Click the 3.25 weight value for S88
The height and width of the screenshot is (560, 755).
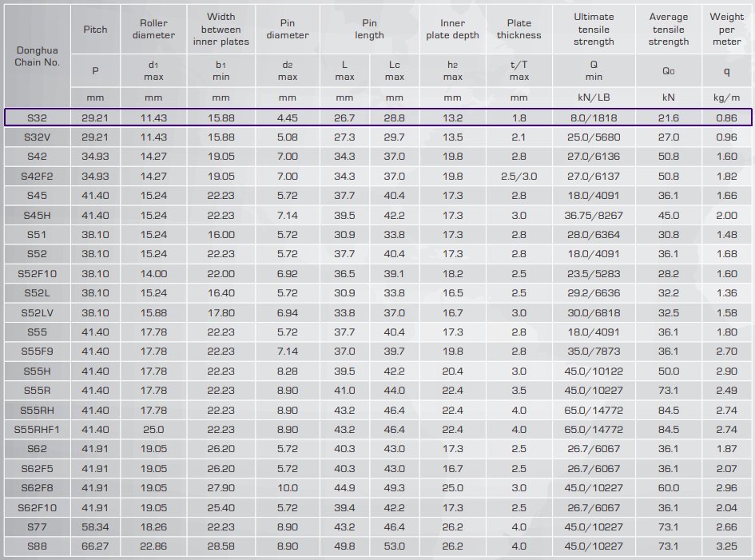[726, 546]
